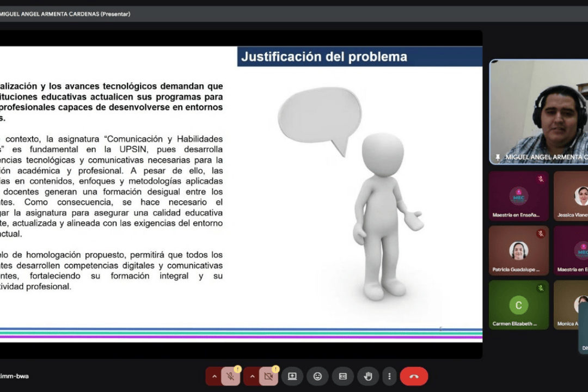This screenshot has width=588, height=392.
Task: Click muted mic icon on Carmen's tile
Action: tap(541, 288)
